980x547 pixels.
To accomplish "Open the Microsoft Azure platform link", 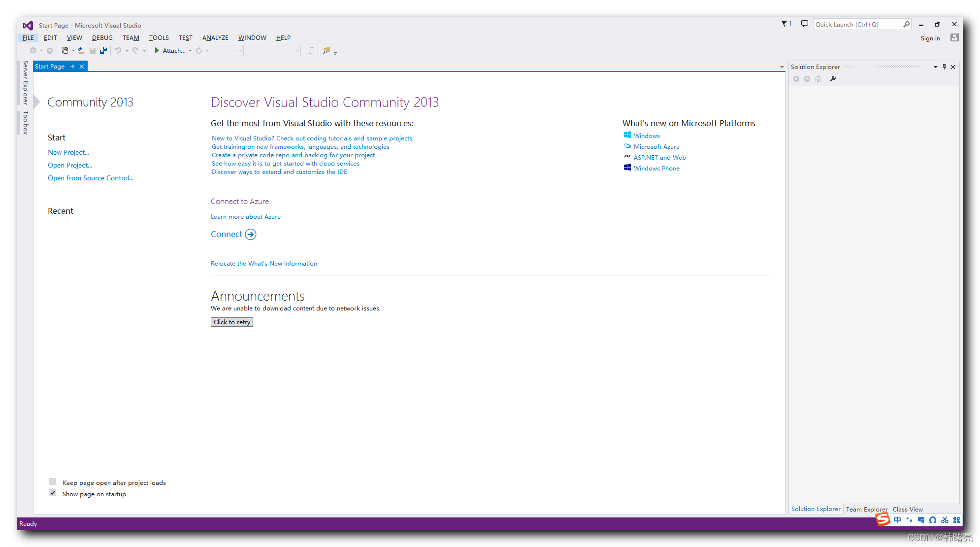I will tap(656, 146).
